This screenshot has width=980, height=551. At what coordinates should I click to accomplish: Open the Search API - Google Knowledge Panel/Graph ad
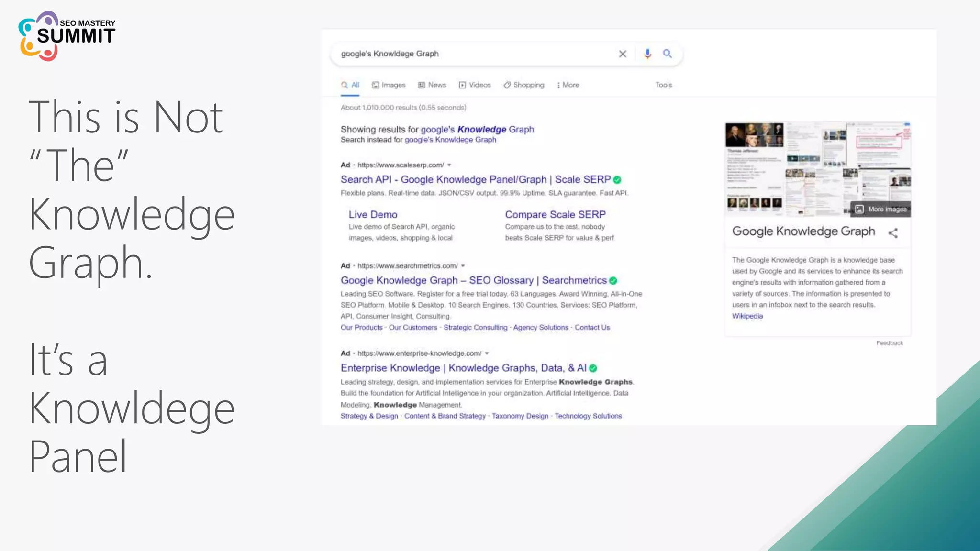point(476,180)
